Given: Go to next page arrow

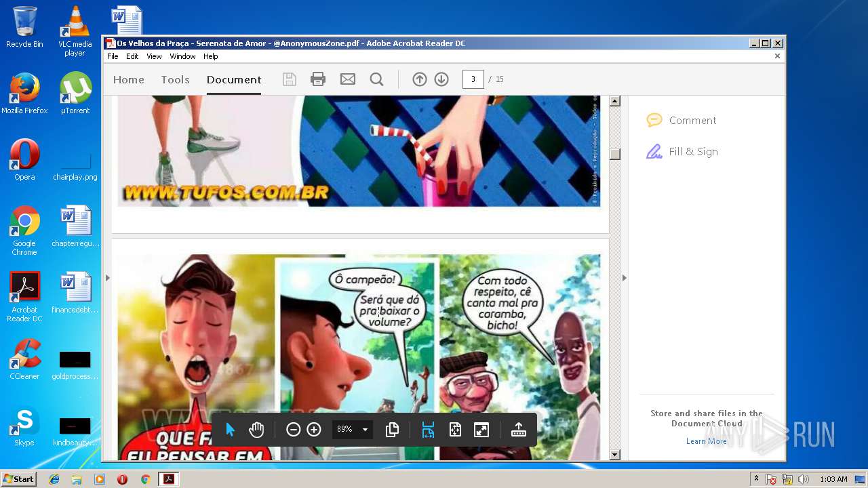Looking at the screenshot, I should 441,79.
